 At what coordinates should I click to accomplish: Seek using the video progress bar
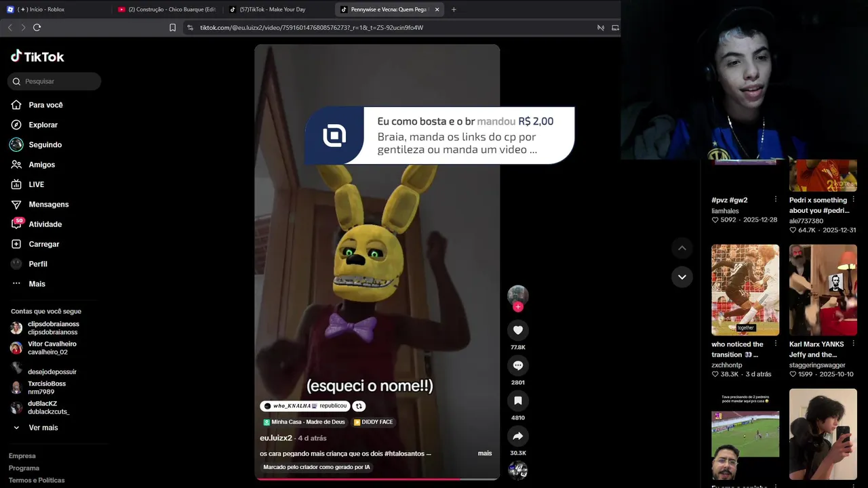click(377, 479)
